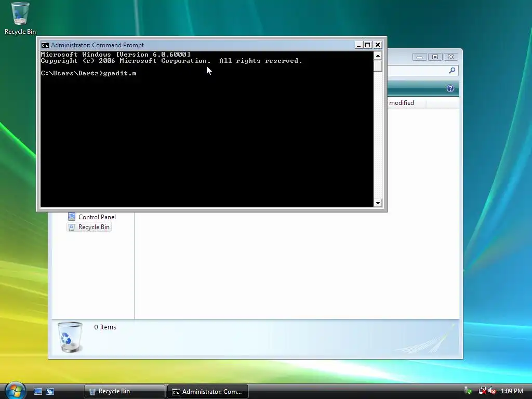Click the muted volume tray icon

(492, 391)
